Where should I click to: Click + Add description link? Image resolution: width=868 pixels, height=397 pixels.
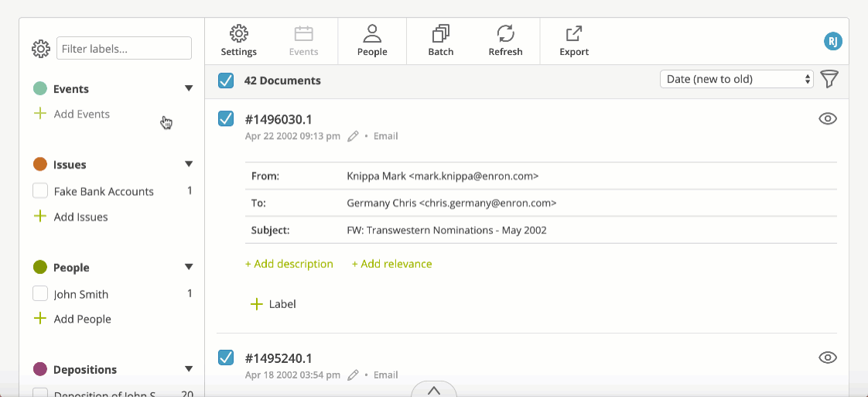289,264
